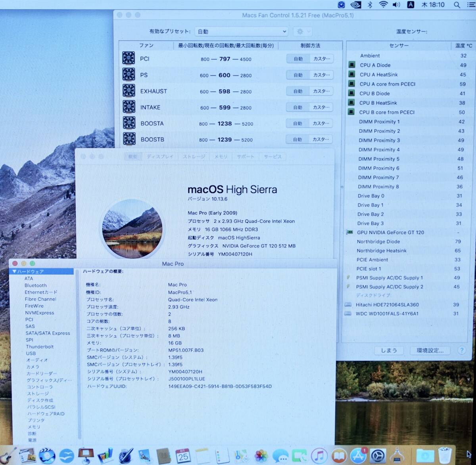The height and width of the screenshot is (465, 476).
Task: Click the 環境設定... button
Action: [x=430, y=350]
